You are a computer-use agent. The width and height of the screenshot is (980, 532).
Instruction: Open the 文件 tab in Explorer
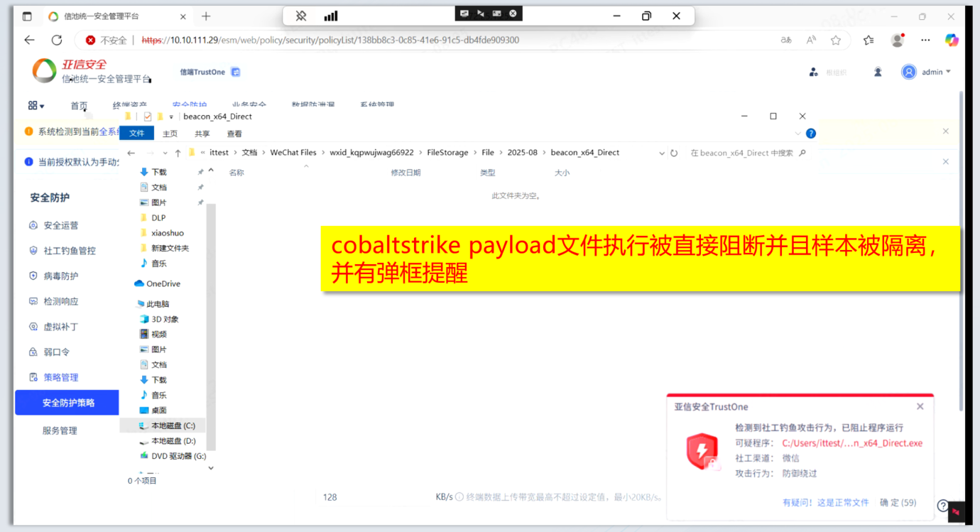point(136,134)
